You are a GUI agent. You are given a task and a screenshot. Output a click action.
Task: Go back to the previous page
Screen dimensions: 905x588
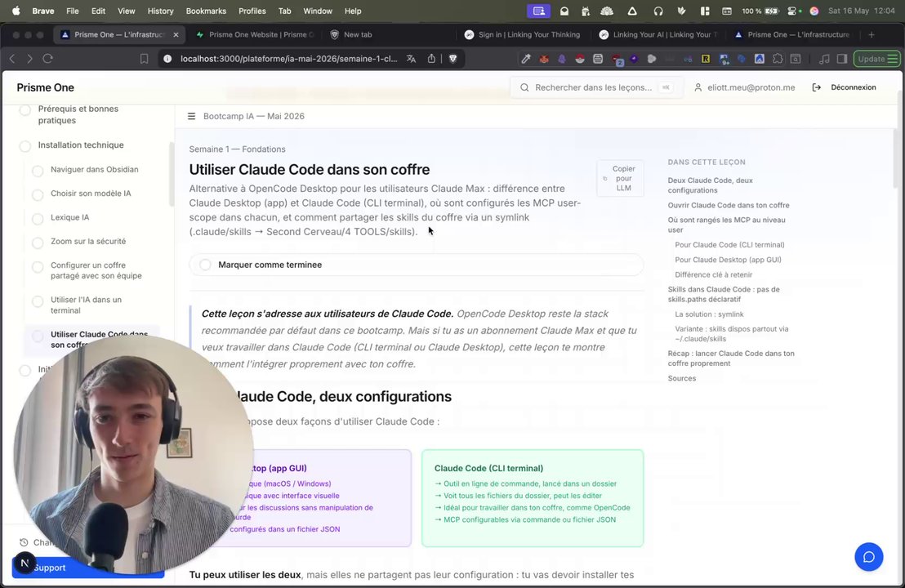(12, 59)
